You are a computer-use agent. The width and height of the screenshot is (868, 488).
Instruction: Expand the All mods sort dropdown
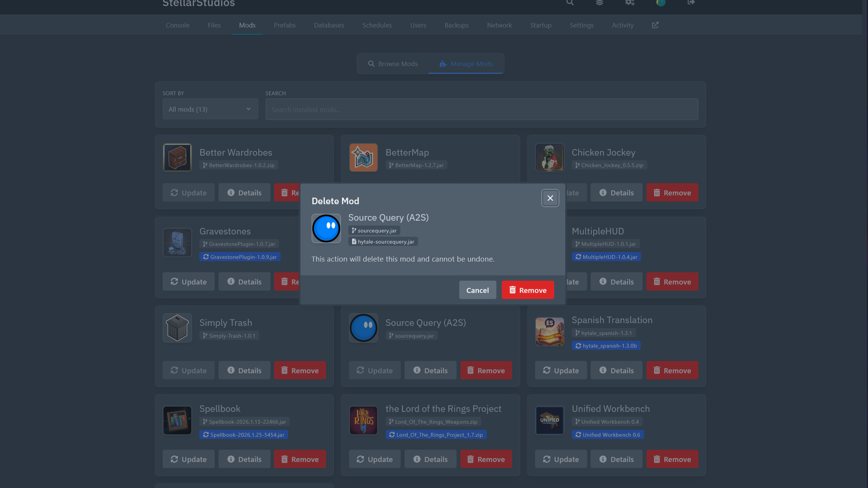coord(210,109)
